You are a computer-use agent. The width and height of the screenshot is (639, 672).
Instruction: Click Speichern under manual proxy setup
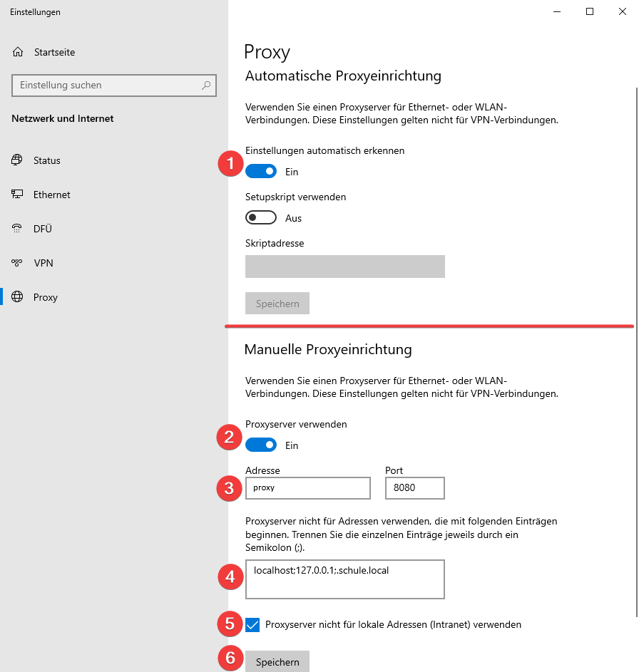[277, 661]
